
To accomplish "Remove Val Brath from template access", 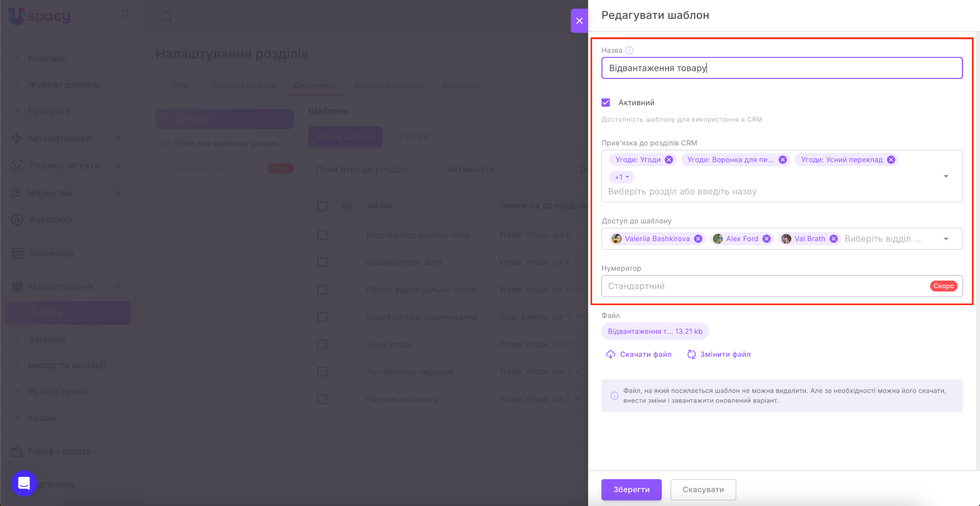I will pos(834,239).
